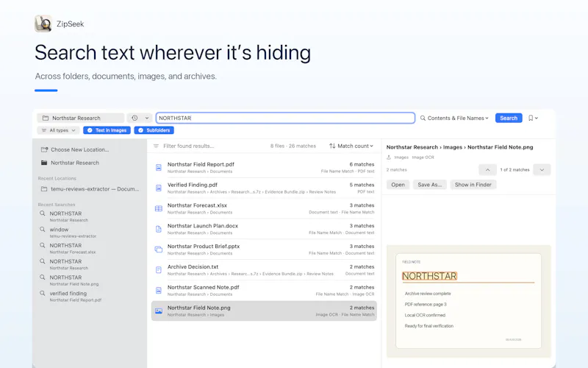588x368 pixels.
Task: Go to next match with down chevron
Action: click(x=542, y=170)
